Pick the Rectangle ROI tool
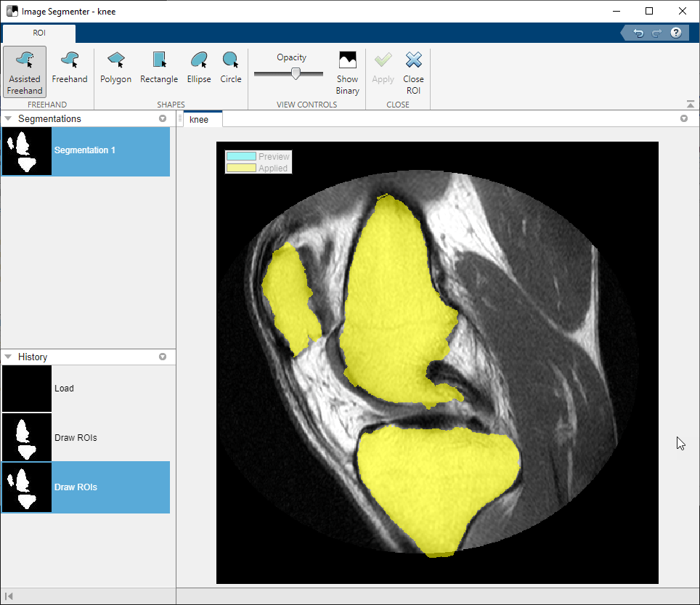700x605 pixels. point(159,68)
